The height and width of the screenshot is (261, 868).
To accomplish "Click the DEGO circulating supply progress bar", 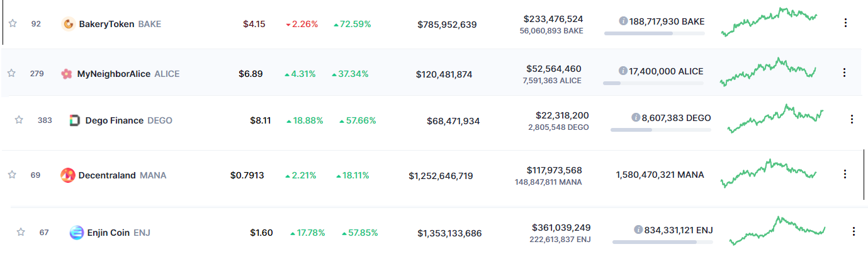I will pyautogui.click(x=661, y=130).
